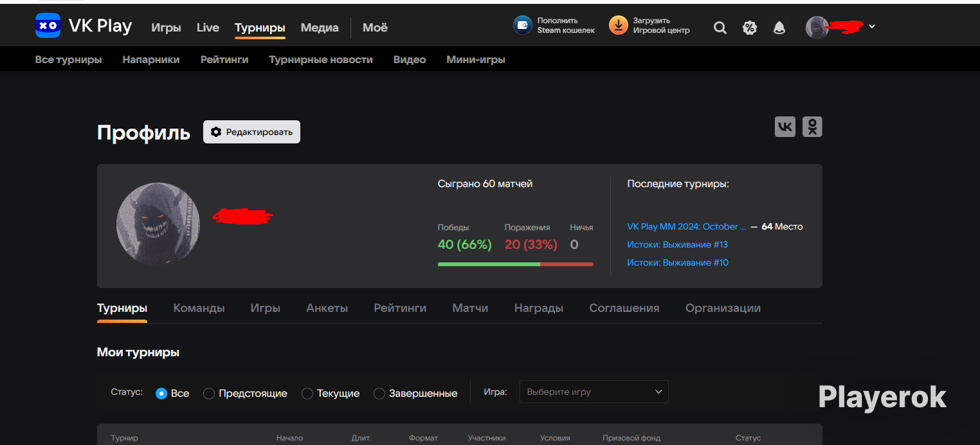The image size is (980, 445).
Task: Open 'Истоки: Выживание #10' tournament link
Action: click(678, 262)
